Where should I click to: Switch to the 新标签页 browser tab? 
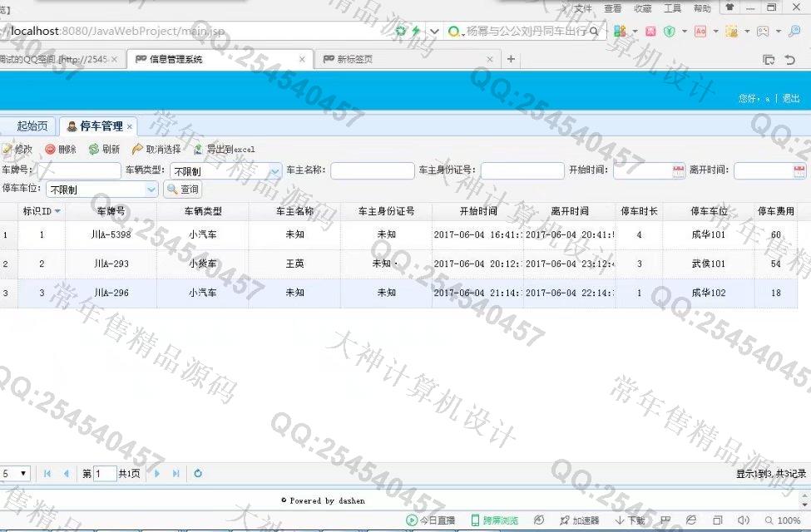[x=407, y=60]
